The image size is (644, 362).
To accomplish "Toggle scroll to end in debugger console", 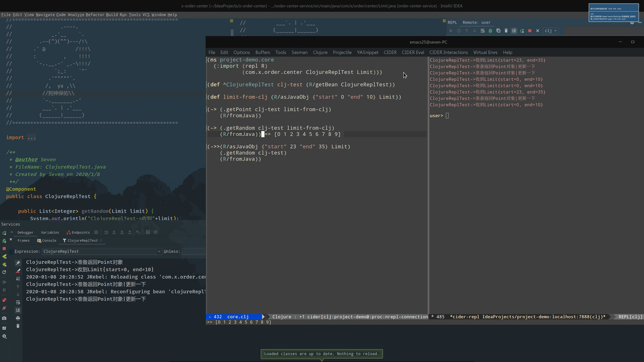I will coord(18,310).
